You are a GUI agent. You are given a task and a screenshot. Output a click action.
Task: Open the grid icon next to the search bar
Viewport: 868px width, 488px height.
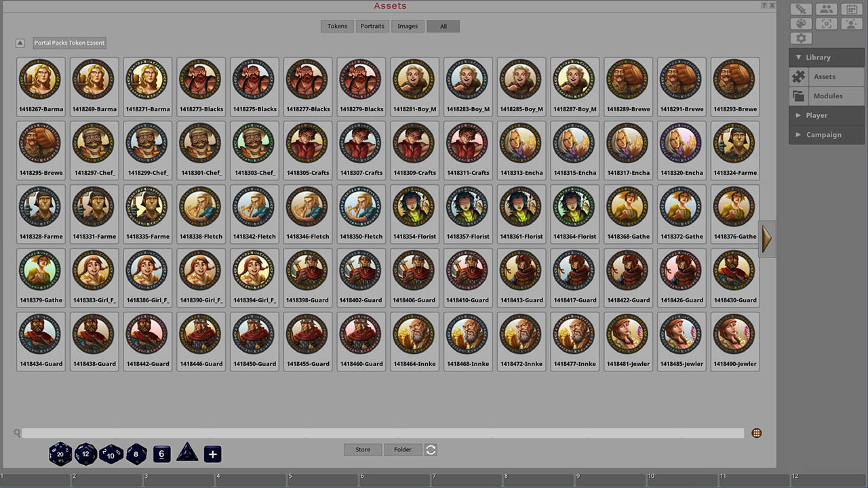[x=756, y=432]
